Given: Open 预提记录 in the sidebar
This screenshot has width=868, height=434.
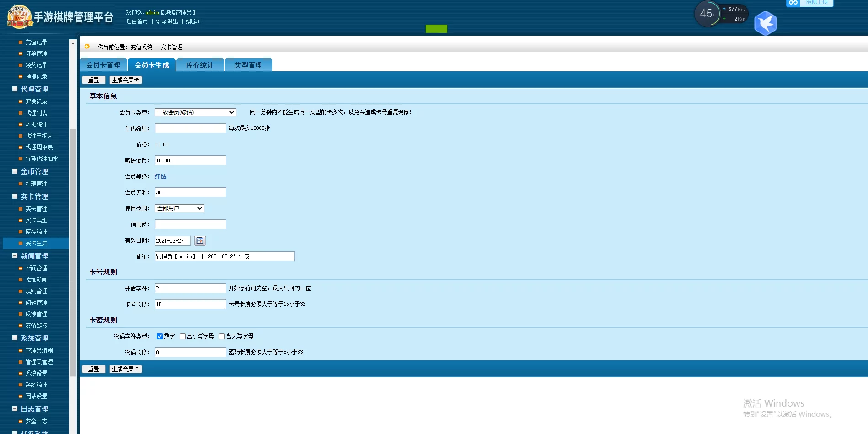Looking at the screenshot, I should coord(36,76).
